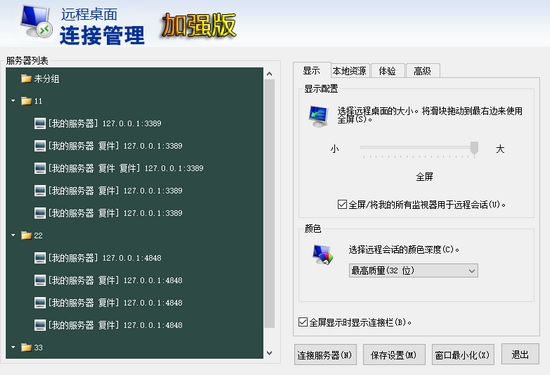550x375 pixels.
Task: Click the server list scrollbar down arrow
Action: [x=269, y=353]
